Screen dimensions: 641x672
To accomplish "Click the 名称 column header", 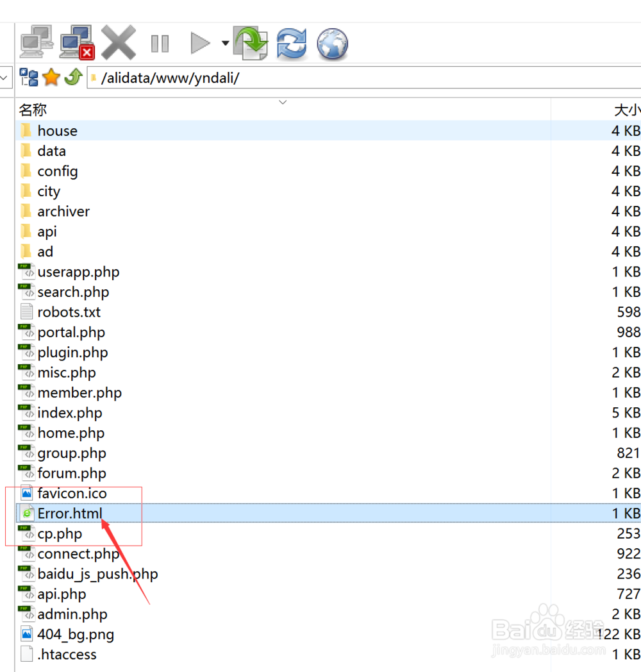I will pyautogui.click(x=33, y=110).
